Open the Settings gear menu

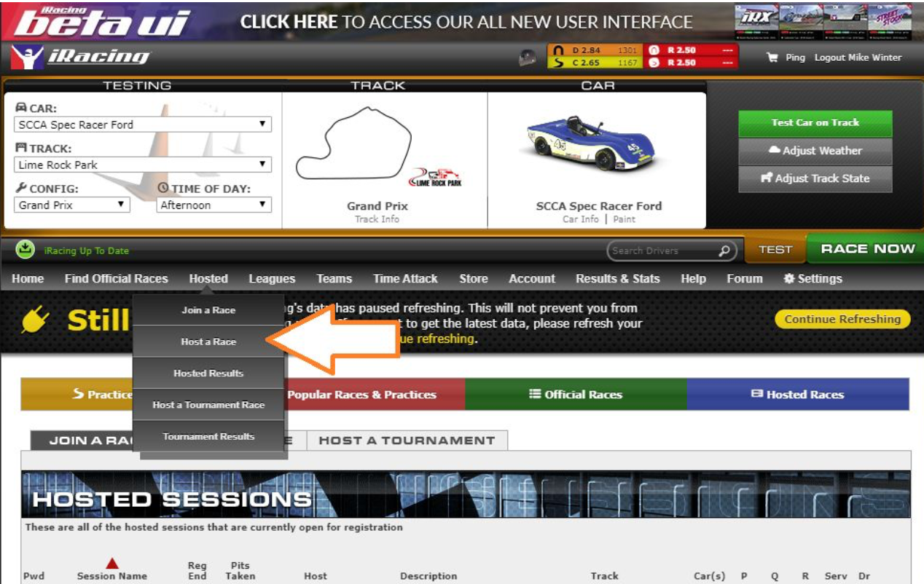tap(813, 279)
